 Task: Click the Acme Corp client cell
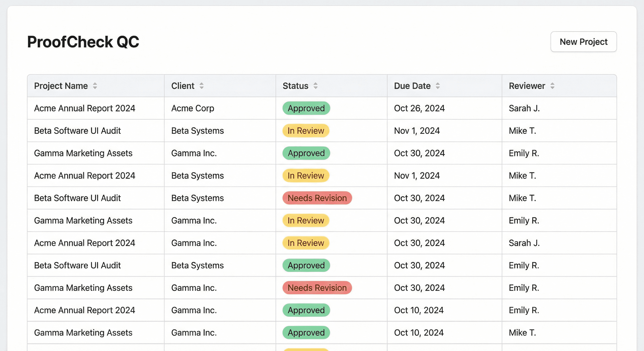point(193,108)
